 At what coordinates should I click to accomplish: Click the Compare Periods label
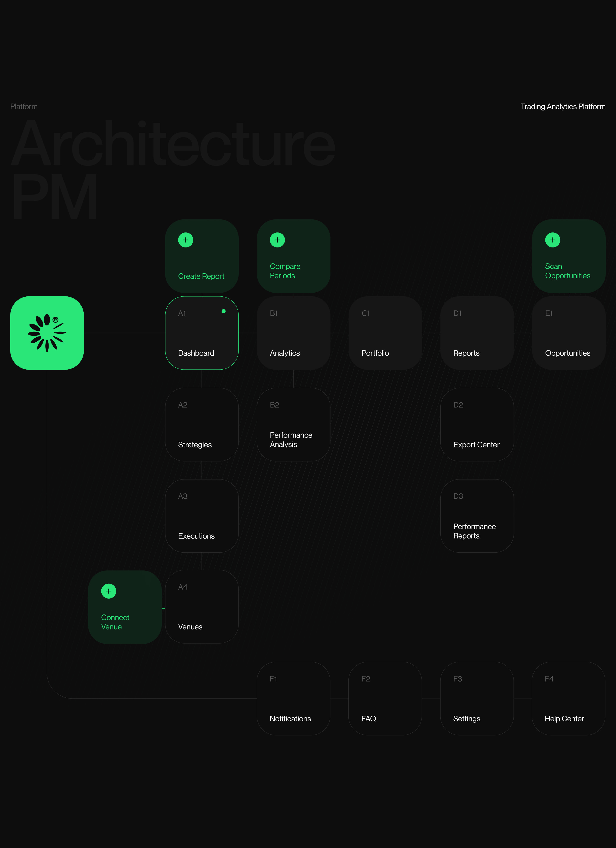(x=285, y=271)
